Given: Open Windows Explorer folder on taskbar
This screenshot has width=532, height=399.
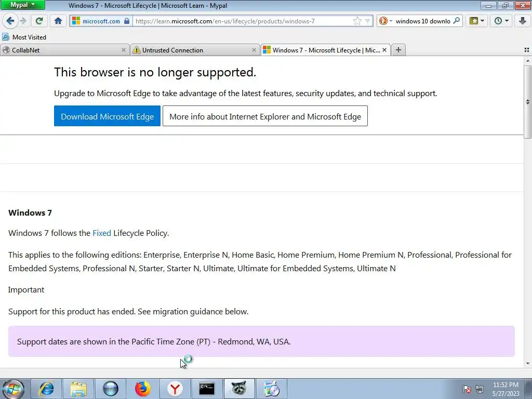Looking at the screenshot, I should click(78, 389).
